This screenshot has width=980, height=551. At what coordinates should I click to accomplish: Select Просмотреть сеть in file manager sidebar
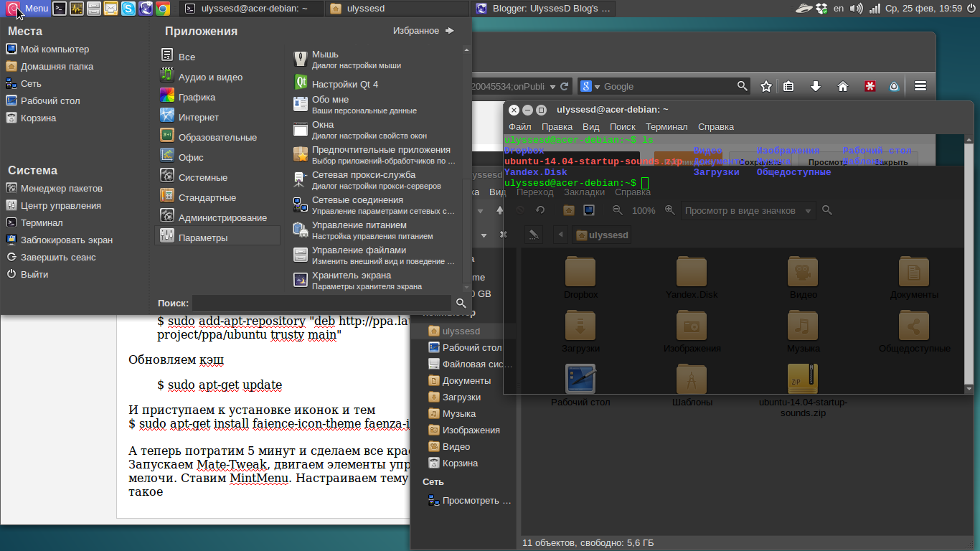click(470, 501)
